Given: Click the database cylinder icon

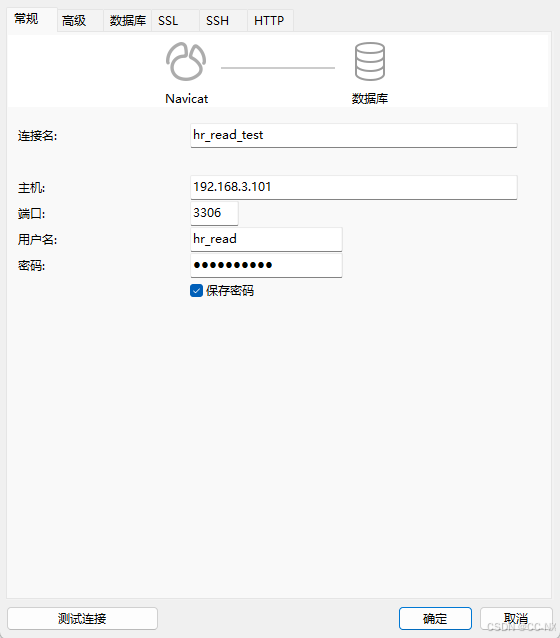Looking at the screenshot, I should pyautogui.click(x=370, y=61).
